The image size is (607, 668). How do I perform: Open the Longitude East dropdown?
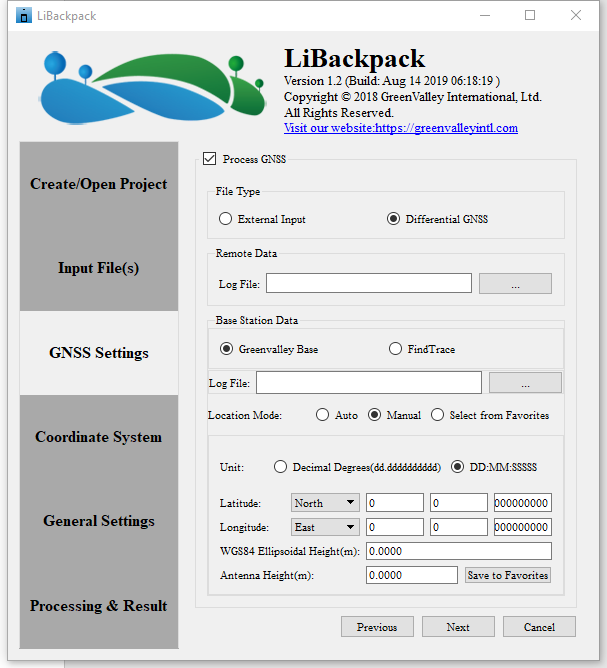(x=325, y=527)
